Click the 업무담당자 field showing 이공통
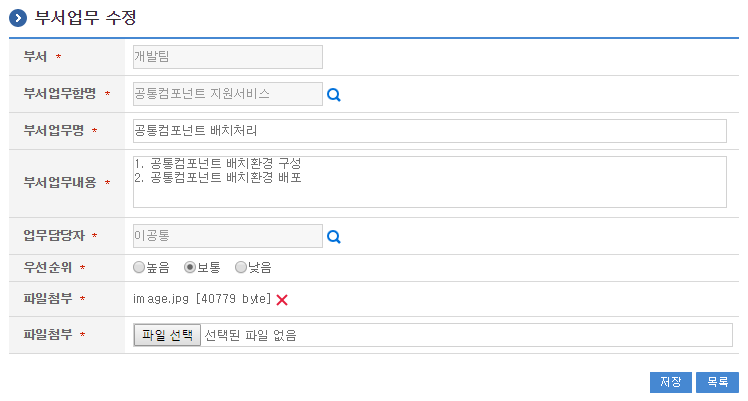This screenshot has width=748, height=401. 227,236
